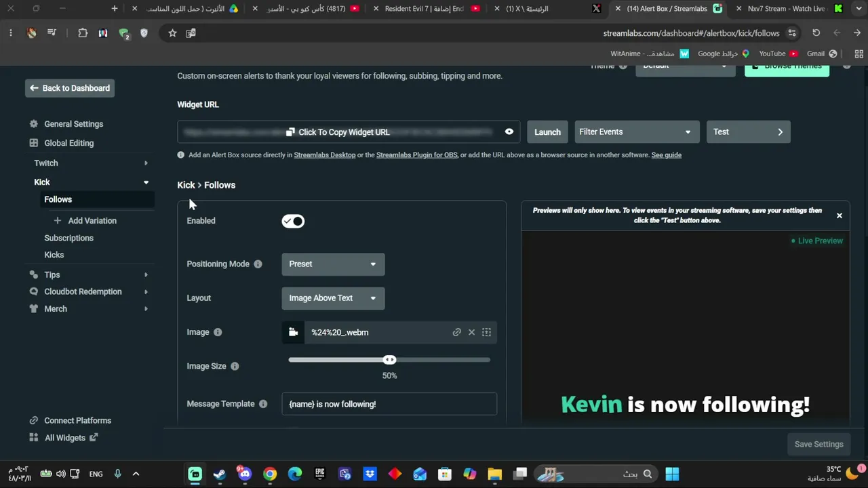Go Back to Dashboard
This screenshot has width=868, height=488.
(x=70, y=88)
